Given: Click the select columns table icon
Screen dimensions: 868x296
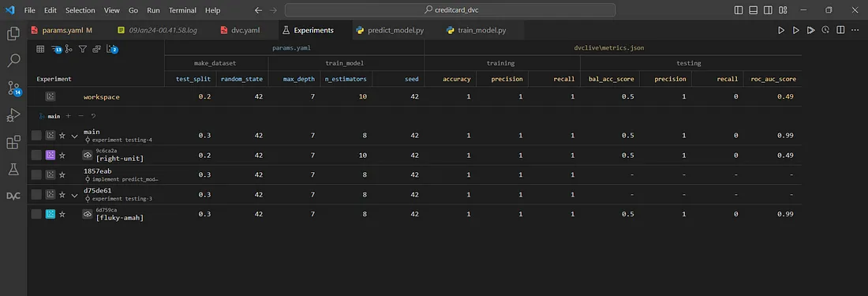Looking at the screenshot, I should pos(40,49).
